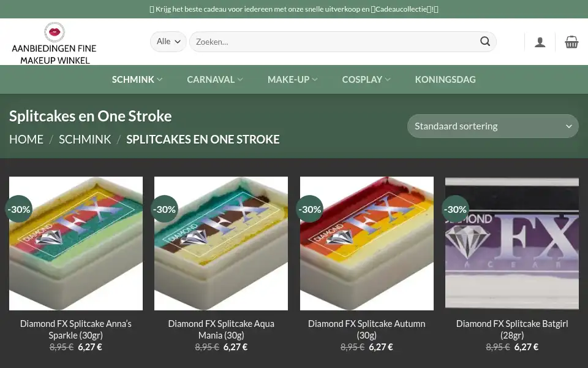The height and width of the screenshot is (368, 588).
Task: Go to SCHMINK breadcrumb link
Action: click(x=85, y=139)
